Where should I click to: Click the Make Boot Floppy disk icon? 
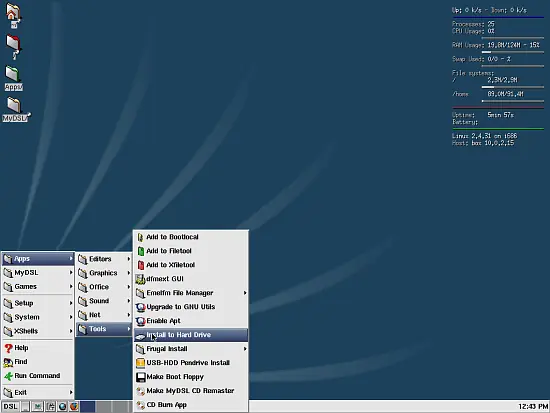coord(140,377)
